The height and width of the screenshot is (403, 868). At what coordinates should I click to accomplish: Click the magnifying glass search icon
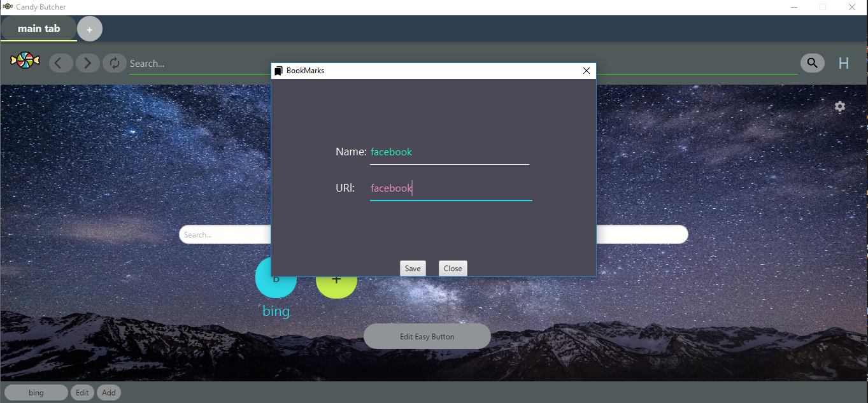tap(812, 62)
